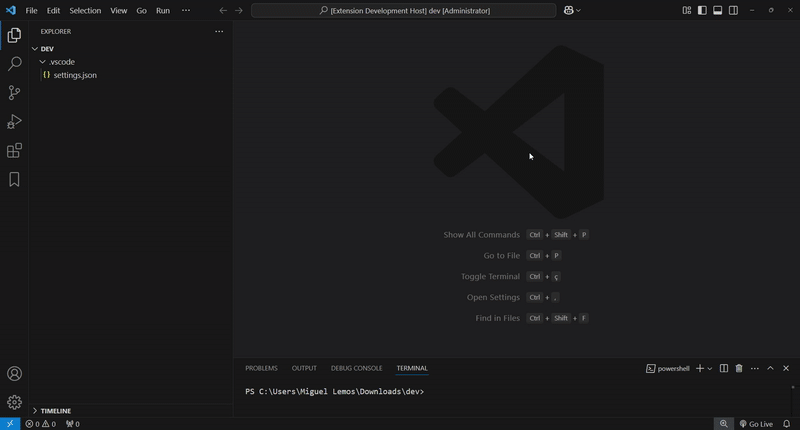Start Go Live server
Screen dimensions: 800x430
tap(756, 424)
